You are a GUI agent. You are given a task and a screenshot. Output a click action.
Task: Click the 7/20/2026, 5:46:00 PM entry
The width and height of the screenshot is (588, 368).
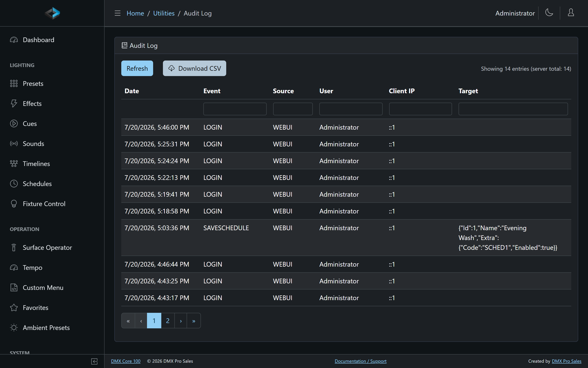[x=157, y=127]
